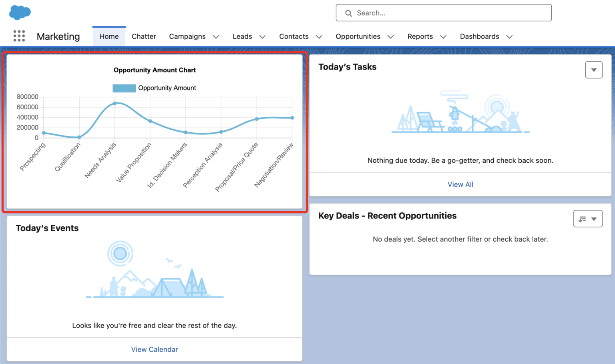Open the Campaigns navigation item
Screen dimensions: 615x364
point(187,36)
